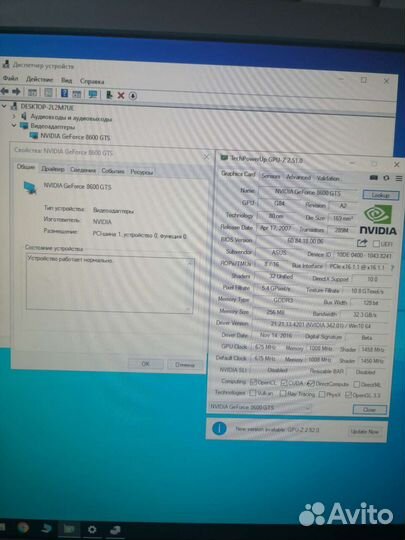Click the GPU-Z refresh icon

click(386, 178)
